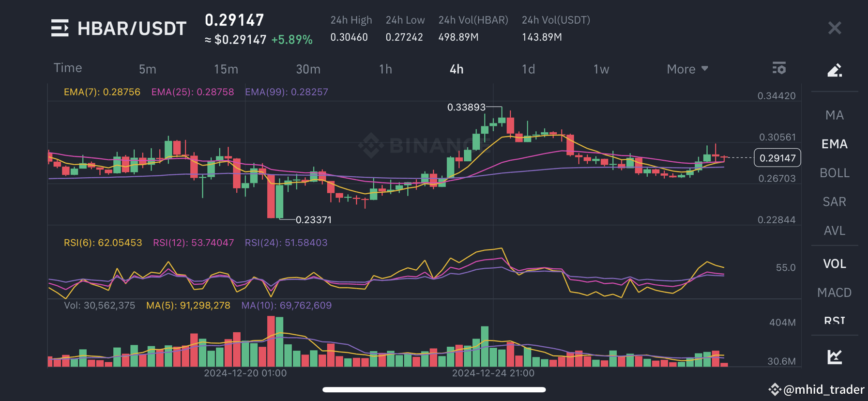Click the 0.29147 price tag on the chart
Viewport: 868px width, 401px height.
[x=777, y=157]
